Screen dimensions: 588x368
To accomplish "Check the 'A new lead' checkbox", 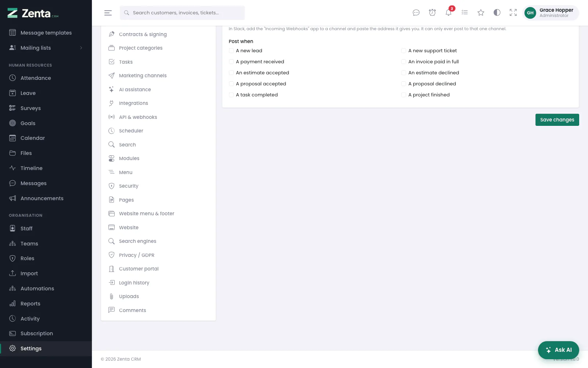I will click(x=231, y=51).
